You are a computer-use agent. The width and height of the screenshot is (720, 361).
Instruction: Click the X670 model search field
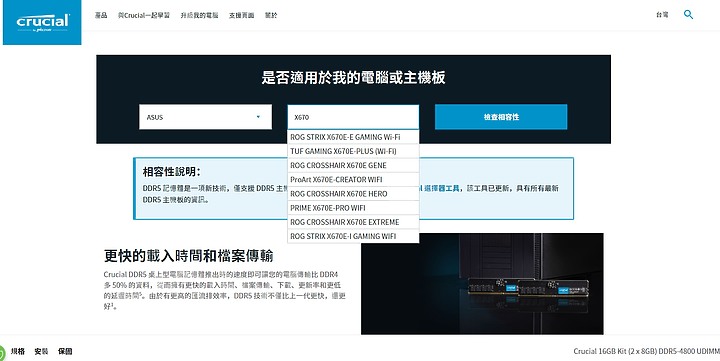click(x=353, y=117)
